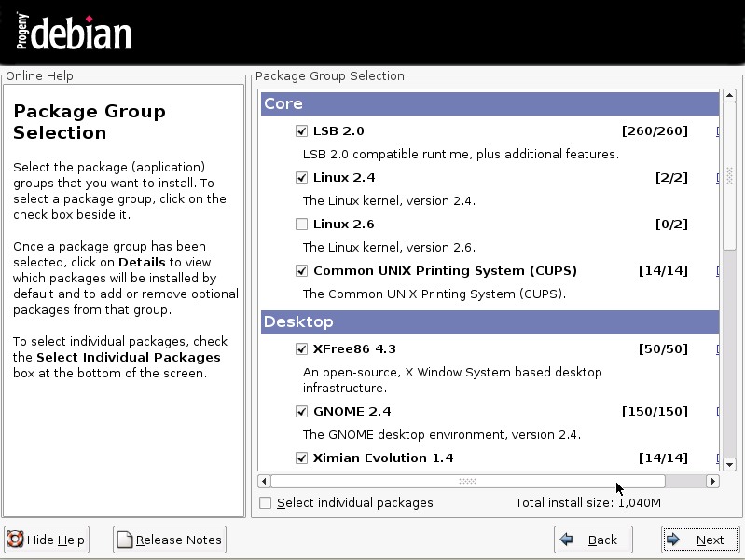The image size is (745, 560).
Task: Click the Core section header
Action: pyautogui.click(x=490, y=103)
